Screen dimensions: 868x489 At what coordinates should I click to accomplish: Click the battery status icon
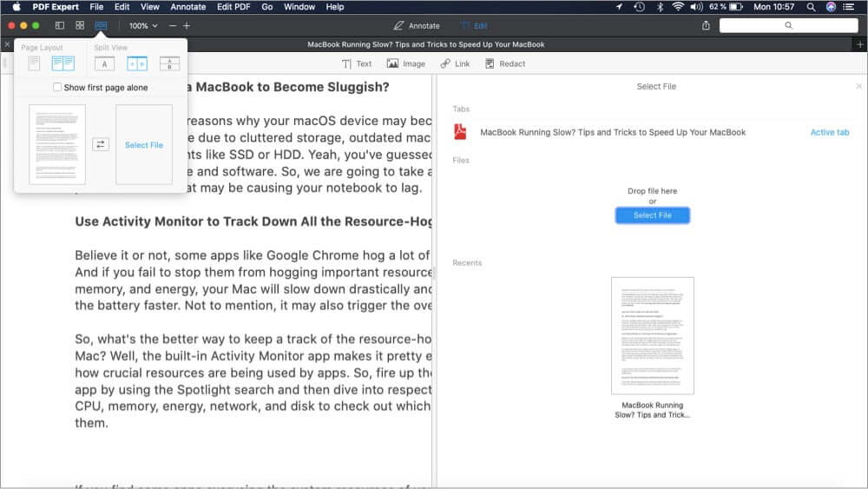click(736, 7)
